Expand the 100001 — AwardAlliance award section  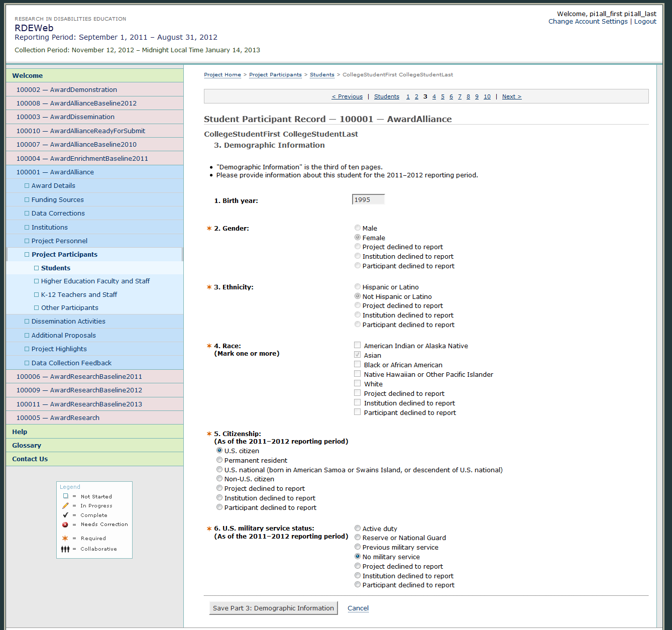(55, 172)
